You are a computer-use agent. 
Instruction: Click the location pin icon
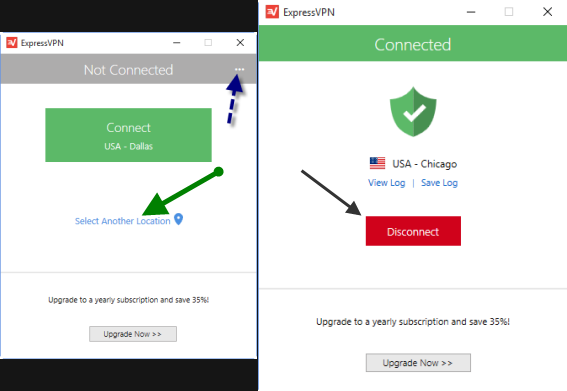179,219
